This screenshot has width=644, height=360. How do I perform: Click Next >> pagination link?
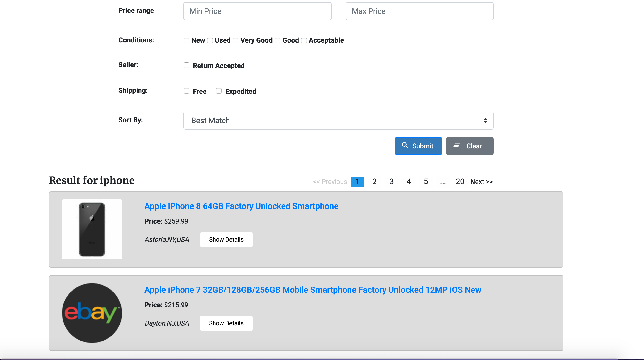481,182
